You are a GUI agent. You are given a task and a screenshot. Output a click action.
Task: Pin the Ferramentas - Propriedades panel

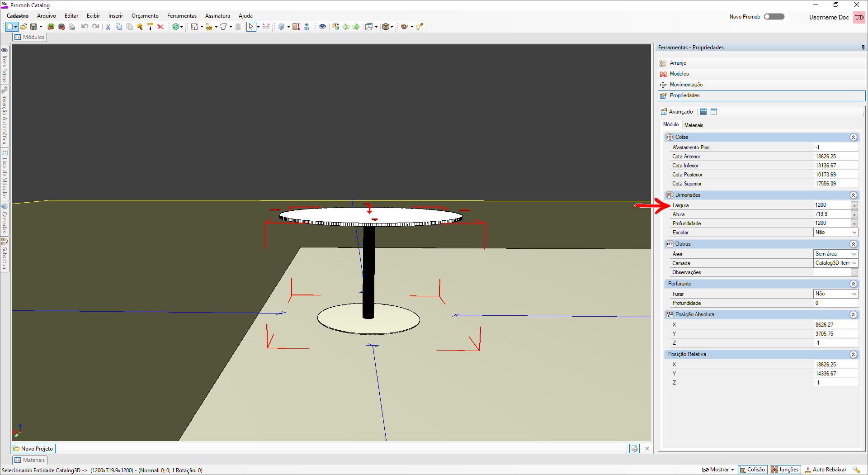(x=863, y=47)
